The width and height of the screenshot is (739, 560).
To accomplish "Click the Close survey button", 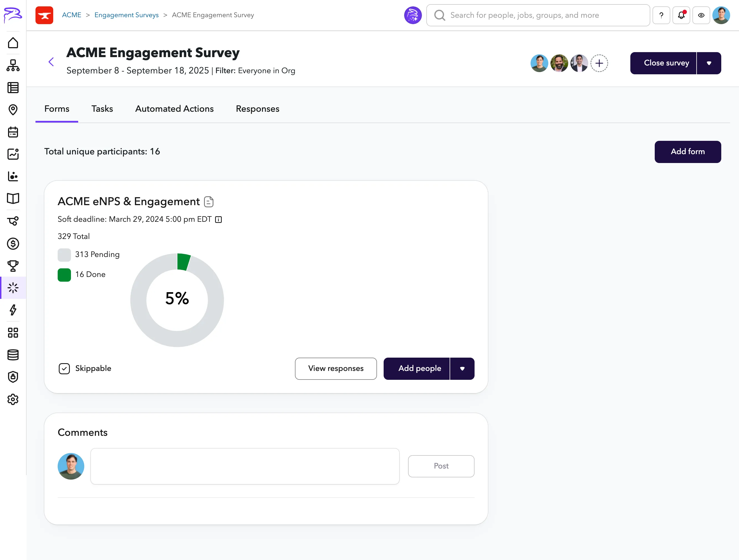I will tap(663, 63).
